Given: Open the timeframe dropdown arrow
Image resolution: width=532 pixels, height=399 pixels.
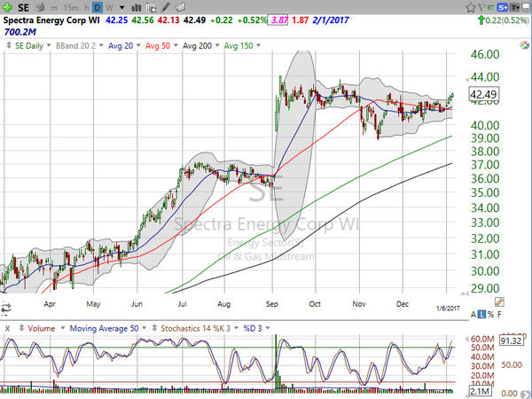Looking at the screenshot, I should coord(121,7).
